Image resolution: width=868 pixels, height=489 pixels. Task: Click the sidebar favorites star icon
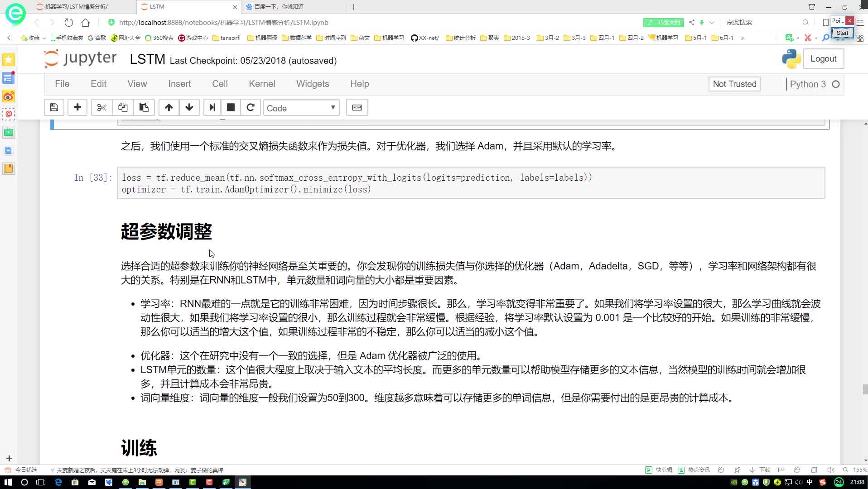click(9, 60)
